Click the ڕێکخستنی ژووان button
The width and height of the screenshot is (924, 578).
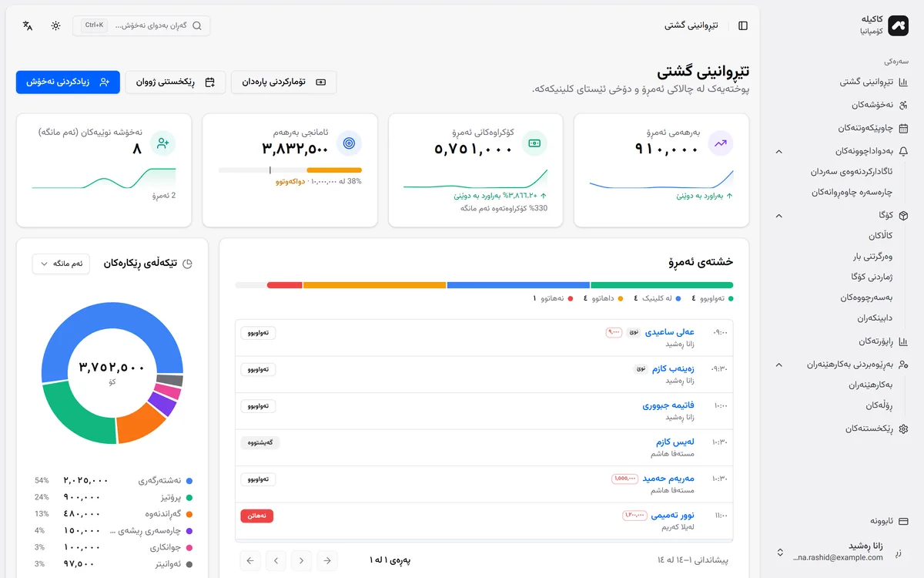coord(176,82)
